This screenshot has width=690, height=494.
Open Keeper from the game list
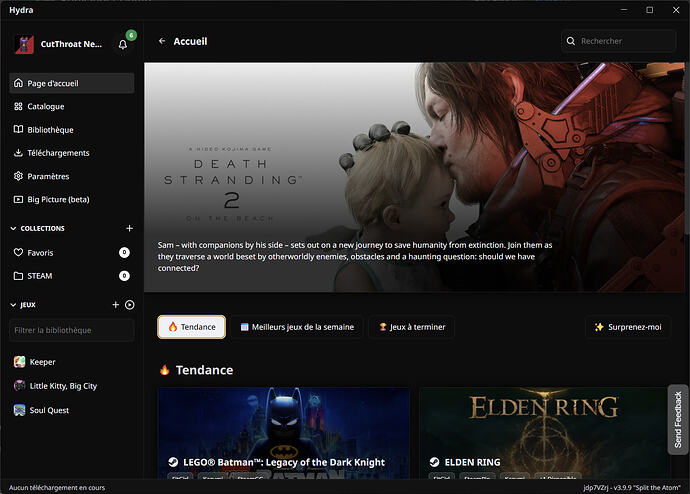[x=72, y=362]
